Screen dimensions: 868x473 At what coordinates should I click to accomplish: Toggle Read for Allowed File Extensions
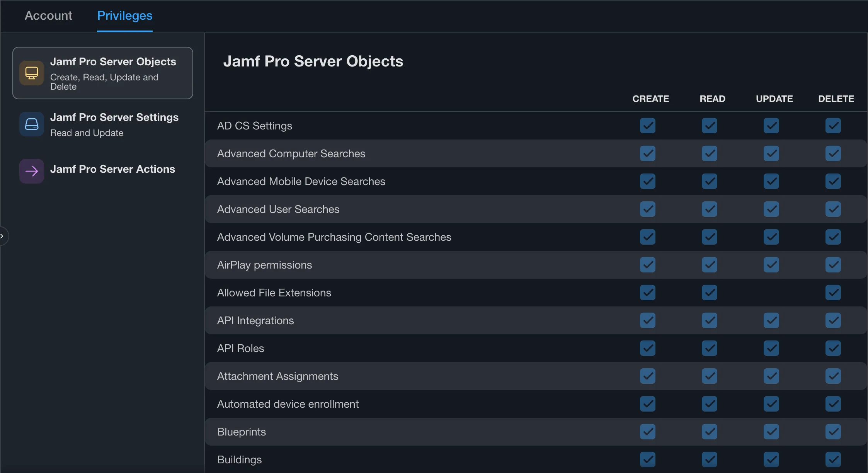pos(710,293)
